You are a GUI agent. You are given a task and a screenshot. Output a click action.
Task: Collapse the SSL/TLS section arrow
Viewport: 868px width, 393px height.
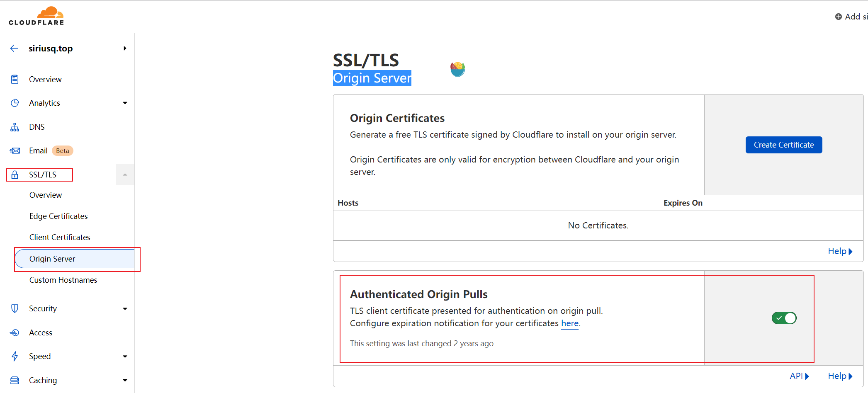(x=125, y=175)
